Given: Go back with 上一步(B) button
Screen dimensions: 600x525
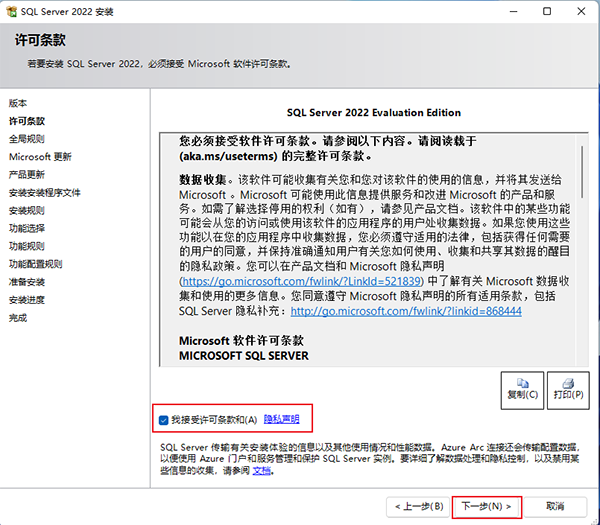Looking at the screenshot, I should click(418, 507).
